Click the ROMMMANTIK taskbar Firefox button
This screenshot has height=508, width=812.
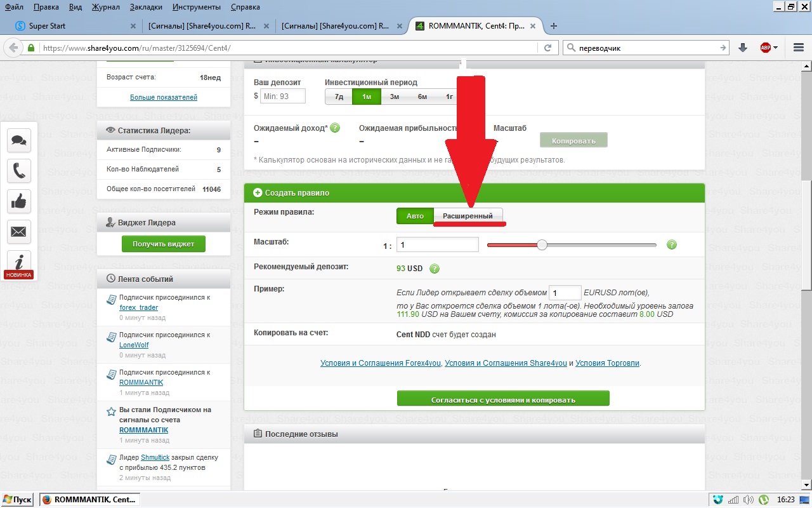89,500
